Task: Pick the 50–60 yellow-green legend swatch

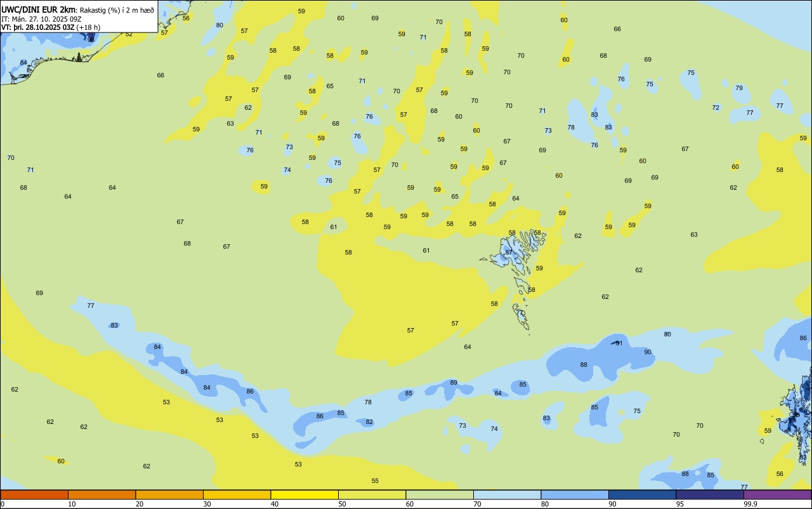Action: tap(372, 494)
